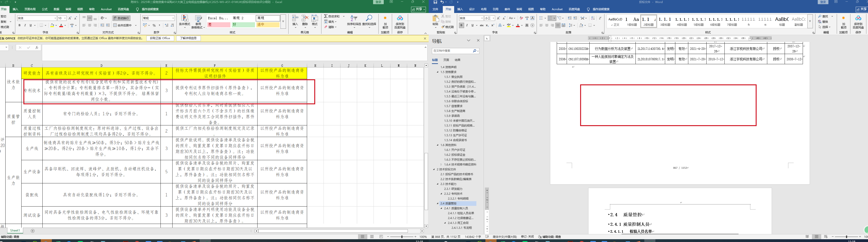
Task: Click Bold in the Excel font group
Action: (x=19, y=25)
